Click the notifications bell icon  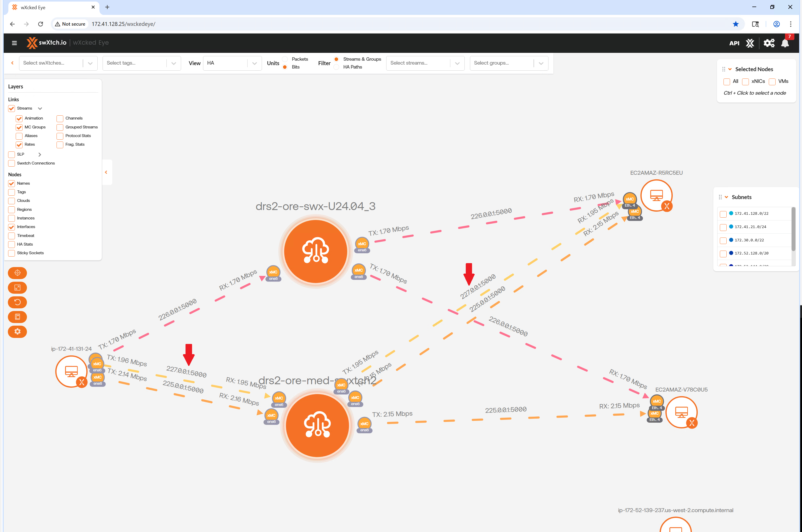click(784, 43)
